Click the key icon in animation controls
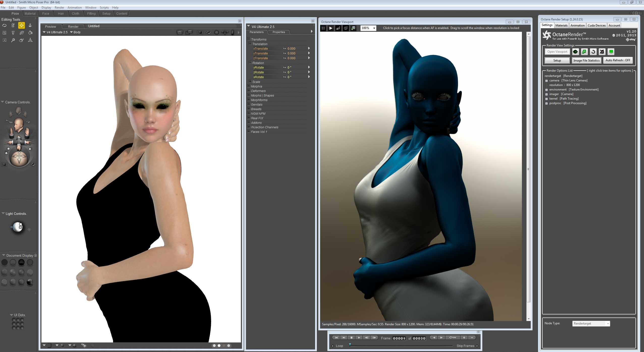This screenshot has height=352, width=644. coord(453,338)
